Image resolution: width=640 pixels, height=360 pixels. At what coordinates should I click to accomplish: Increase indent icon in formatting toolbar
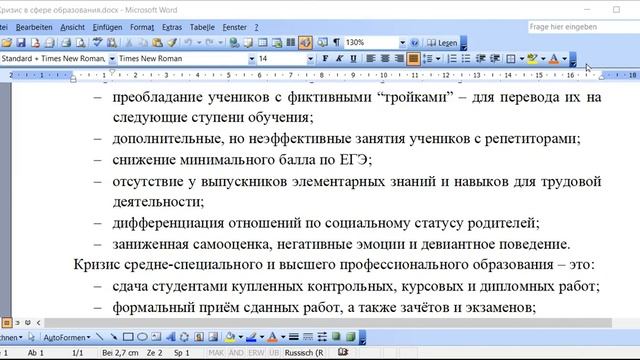click(495, 59)
